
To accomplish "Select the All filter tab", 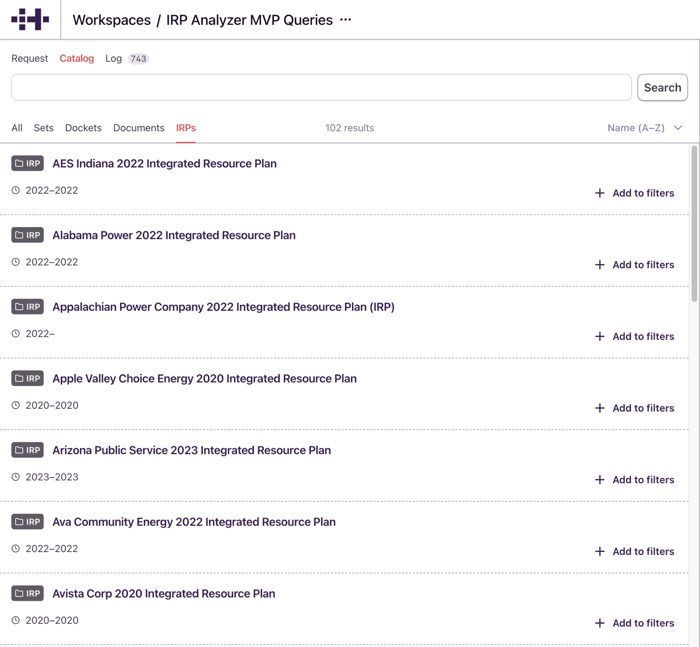I will (17, 128).
